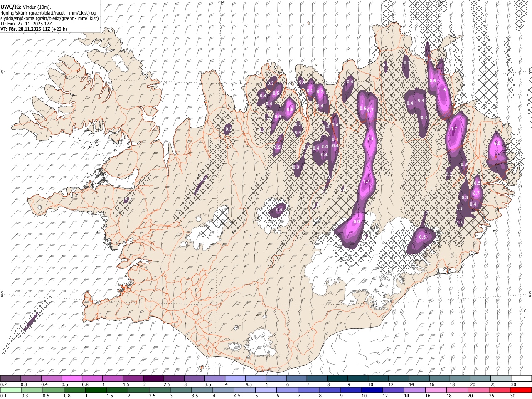Viewport: 532px width, 399px height.
Task: Click the rain legend swatch between 2.5 and 3
Action: (x=159, y=390)
